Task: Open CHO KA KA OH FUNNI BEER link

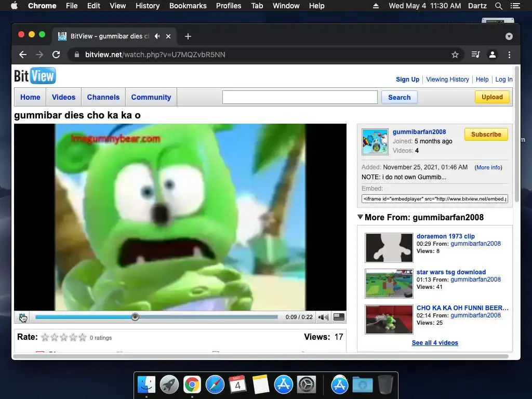Action: (462, 308)
